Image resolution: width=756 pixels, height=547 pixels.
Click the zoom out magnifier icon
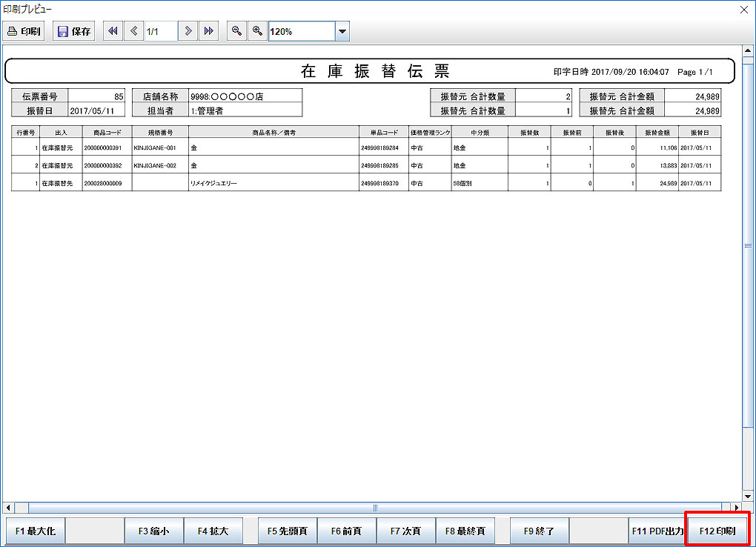click(236, 31)
